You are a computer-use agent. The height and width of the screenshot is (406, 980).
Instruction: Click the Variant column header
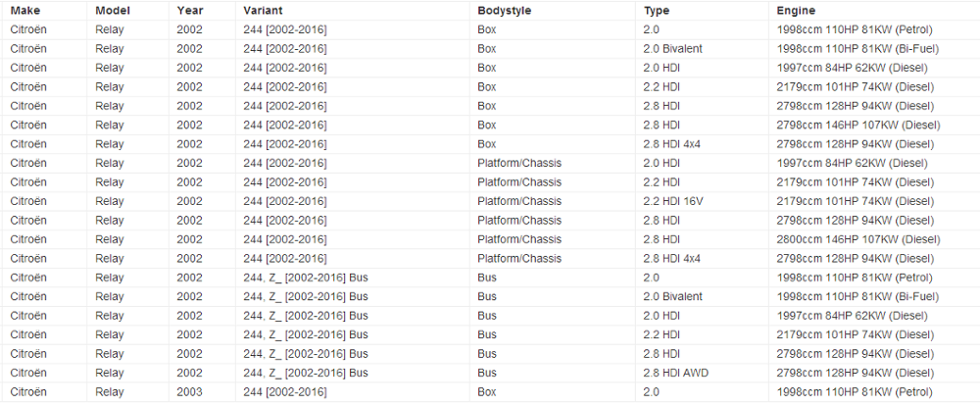pyautogui.click(x=263, y=10)
